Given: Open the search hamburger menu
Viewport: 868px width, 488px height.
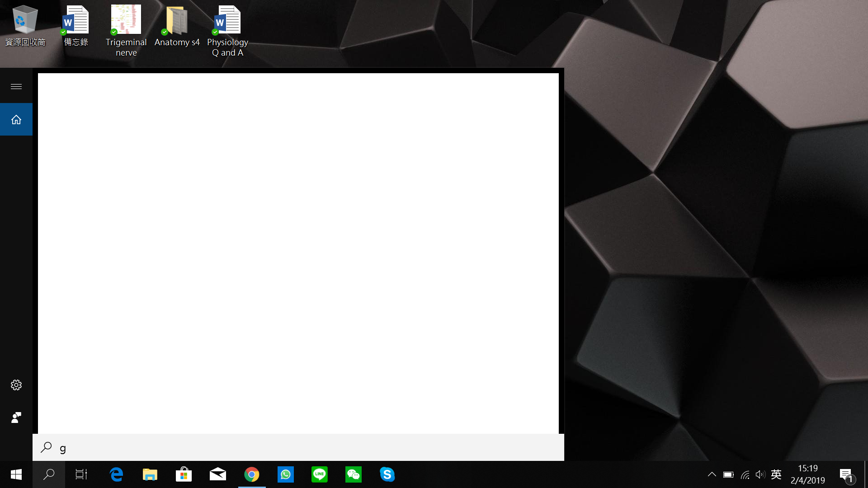Looking at the screenshot, I should [x=16, y=86].
